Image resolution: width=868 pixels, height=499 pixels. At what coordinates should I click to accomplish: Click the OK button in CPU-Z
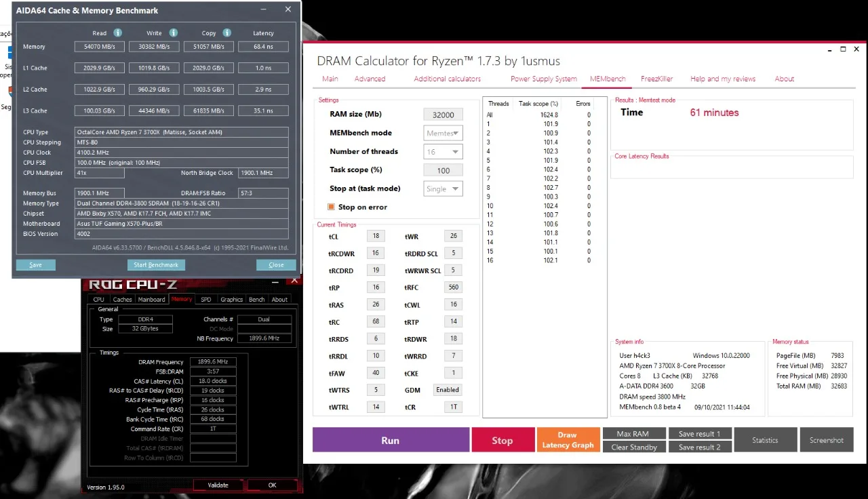(x=272, y=485)
